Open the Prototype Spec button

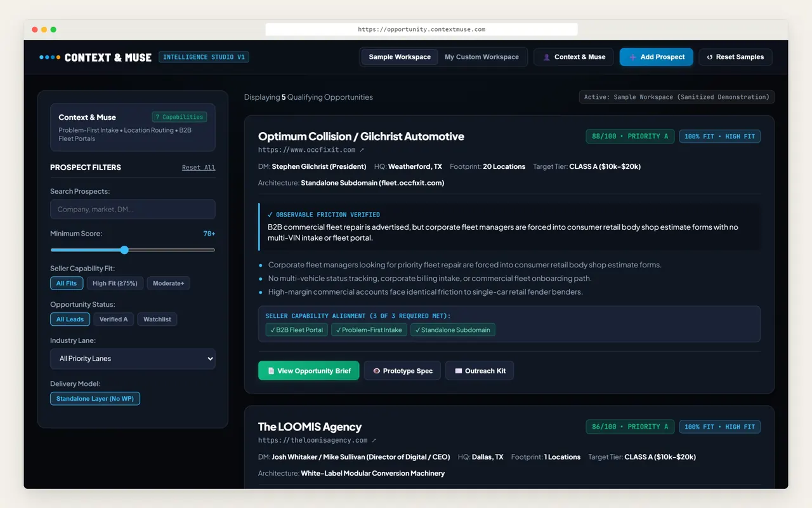pos(402,371)
